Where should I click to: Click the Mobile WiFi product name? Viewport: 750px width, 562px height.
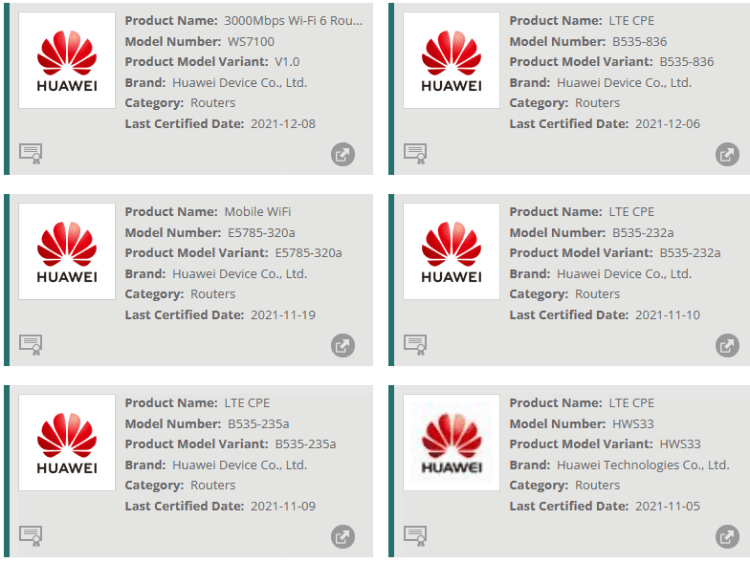[258, 212]
